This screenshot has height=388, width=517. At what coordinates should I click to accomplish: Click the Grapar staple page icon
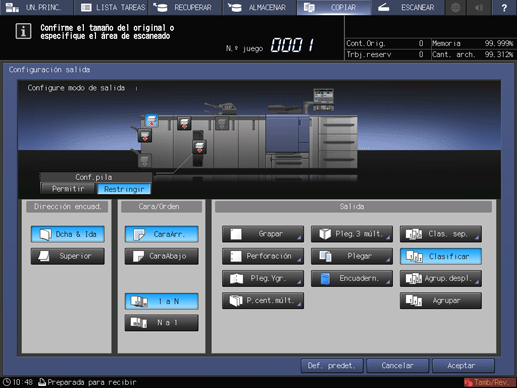[x=236, y=234]
